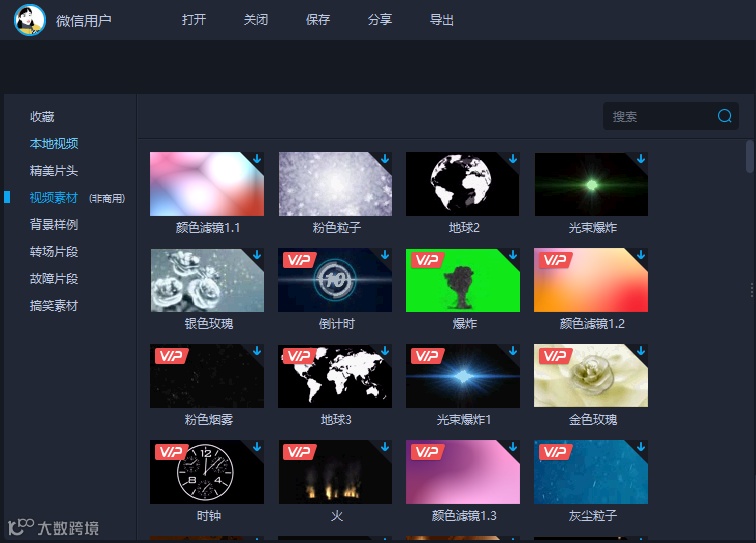Download the 灰尘粒子 clip
The height and width of the screenshot is (543, 756).
click(x=641, y=447)
